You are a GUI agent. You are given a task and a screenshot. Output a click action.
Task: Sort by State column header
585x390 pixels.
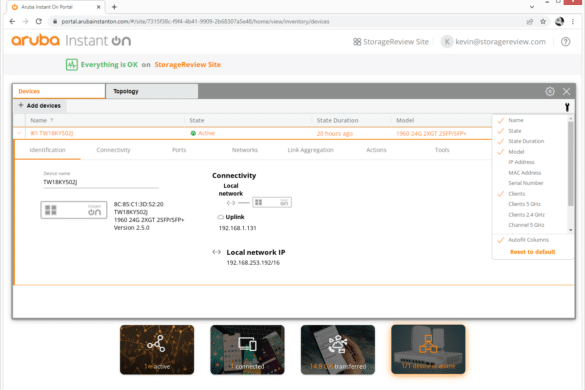tap(197, 120)
